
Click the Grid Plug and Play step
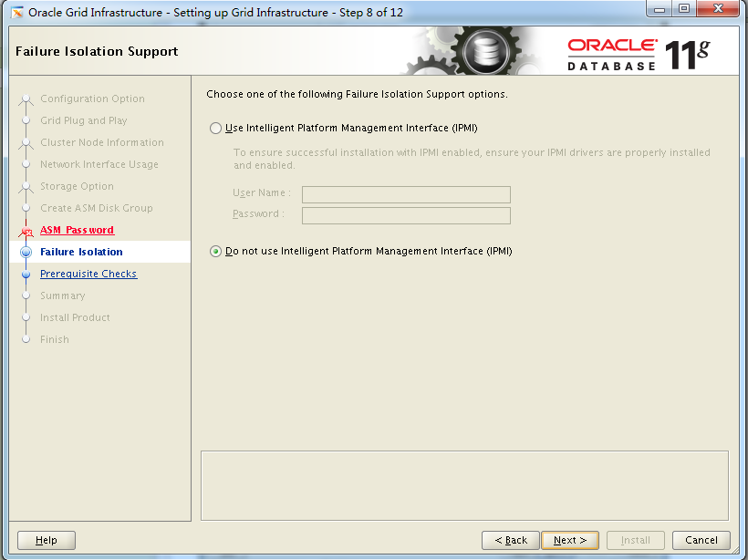84,120
